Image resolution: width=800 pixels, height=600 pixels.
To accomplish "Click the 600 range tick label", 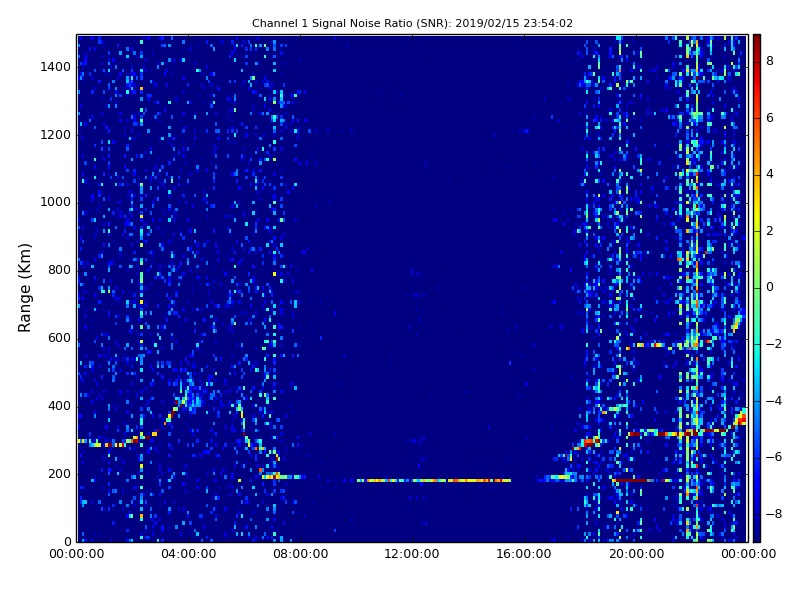I will point(59,338).
